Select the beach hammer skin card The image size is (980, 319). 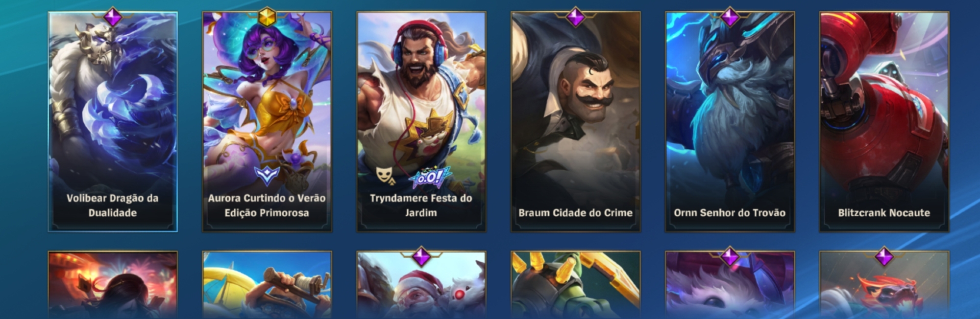tap(267, 285)
